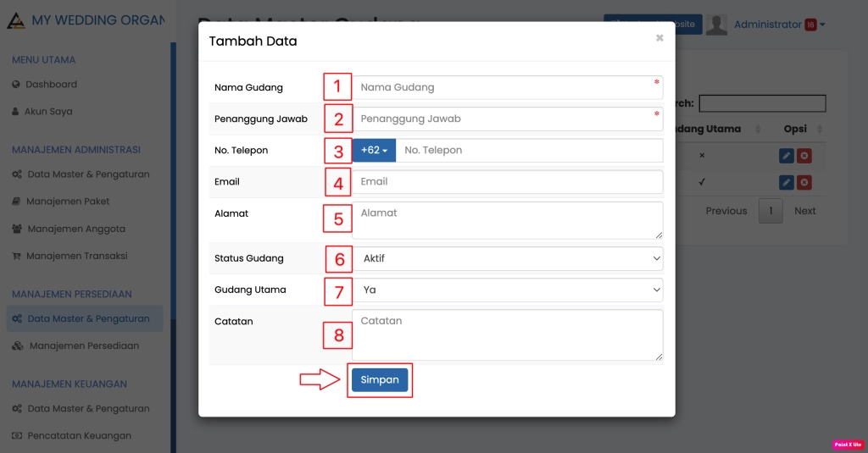Select Manajemen Transaksi in the sidebar

pos(76,256)
